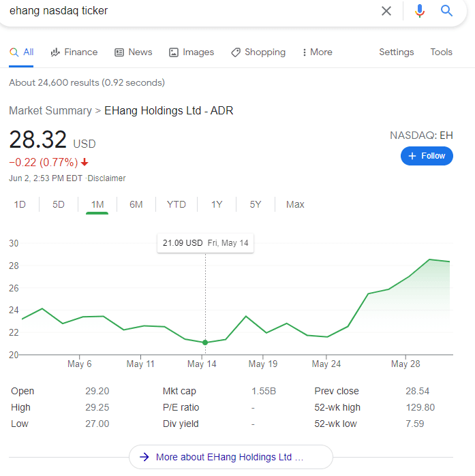Expand the More search options menu
The height and width of the screenshot is (476, 475).
point(317,52)
